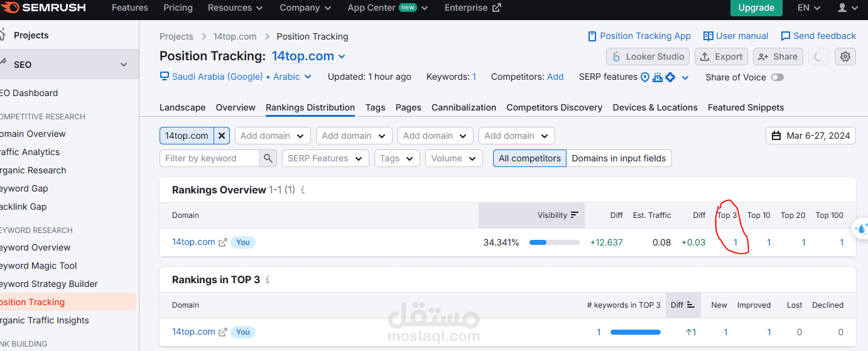Collapse the SEO sidebar section
Screen dimensions: 868x351
[124, 65]
